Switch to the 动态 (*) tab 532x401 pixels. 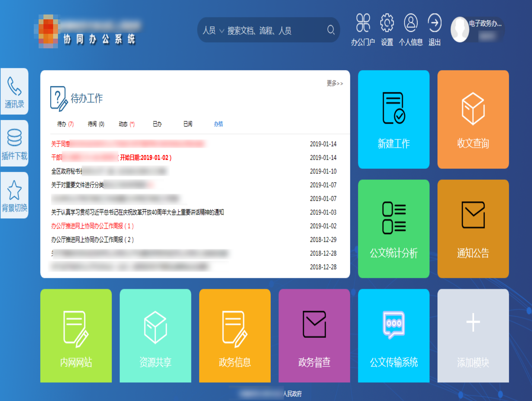click(x=126, y=124)
